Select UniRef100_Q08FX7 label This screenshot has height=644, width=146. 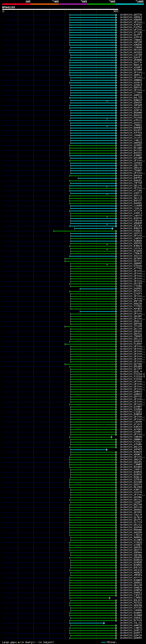[x=131, y=630]
